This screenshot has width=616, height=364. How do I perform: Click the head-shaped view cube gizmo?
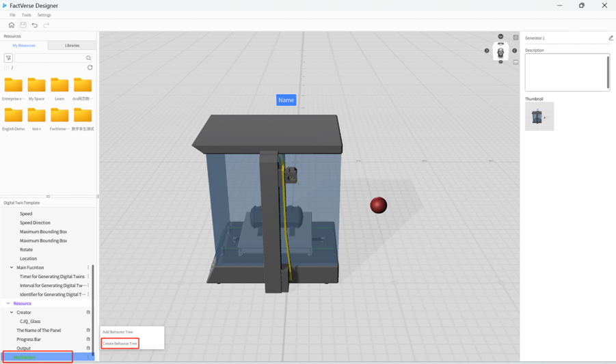(500, 51)
